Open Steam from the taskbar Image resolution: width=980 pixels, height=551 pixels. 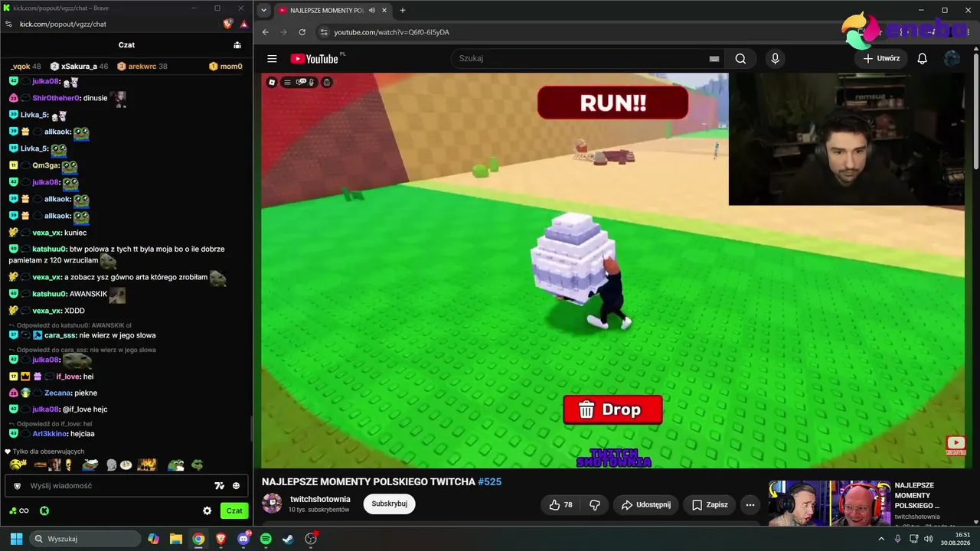tap(288, 539)
